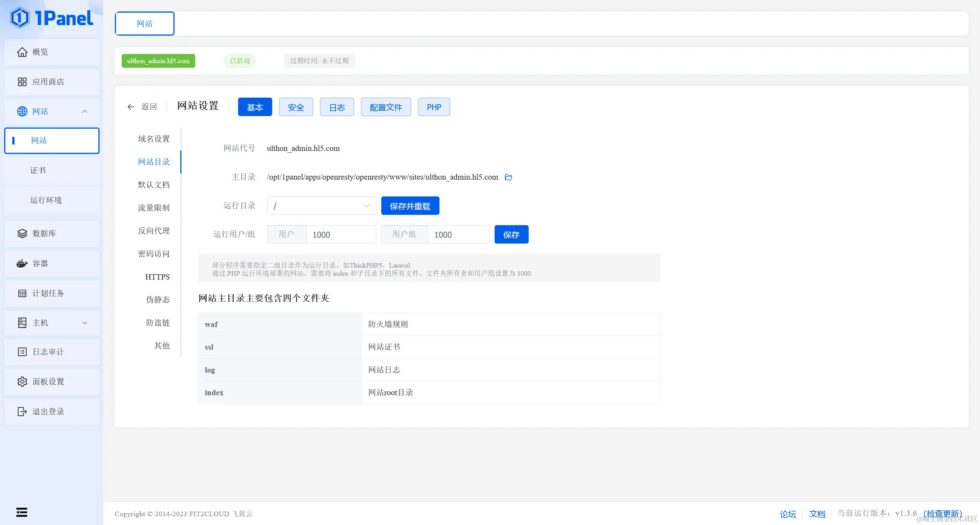The image size is (980, 525).
Task: Open the 应用商店 app store icon
Action: point(22,82)
